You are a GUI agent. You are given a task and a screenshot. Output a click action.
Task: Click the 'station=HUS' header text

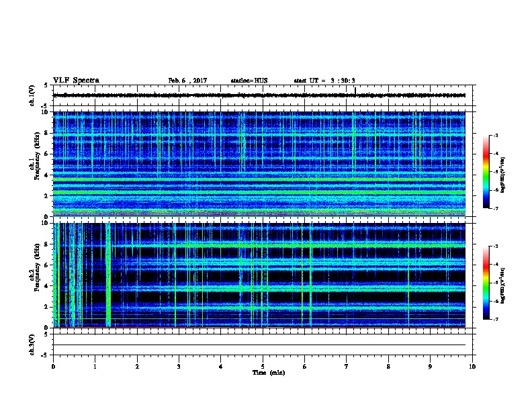pos(249,81)
